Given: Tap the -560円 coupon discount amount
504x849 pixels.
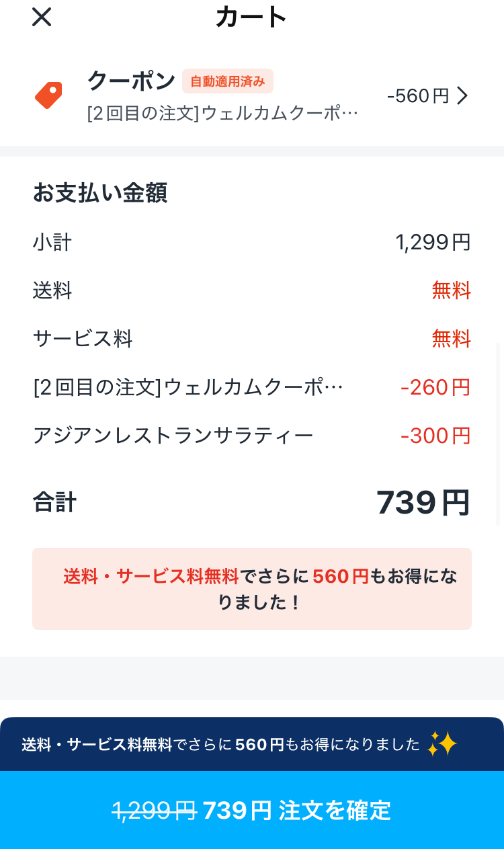Looking at the screenshot, I should (x=417, y=96).
